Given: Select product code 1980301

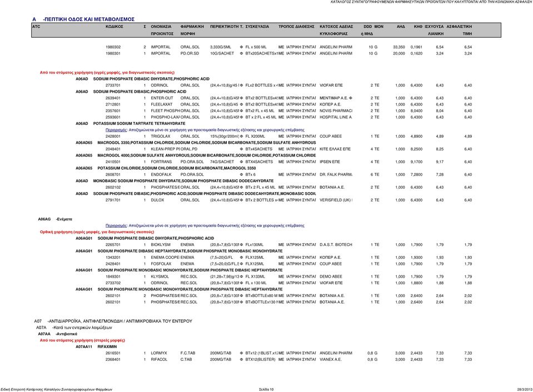Looking at the screenshot, I should [113, 54].
